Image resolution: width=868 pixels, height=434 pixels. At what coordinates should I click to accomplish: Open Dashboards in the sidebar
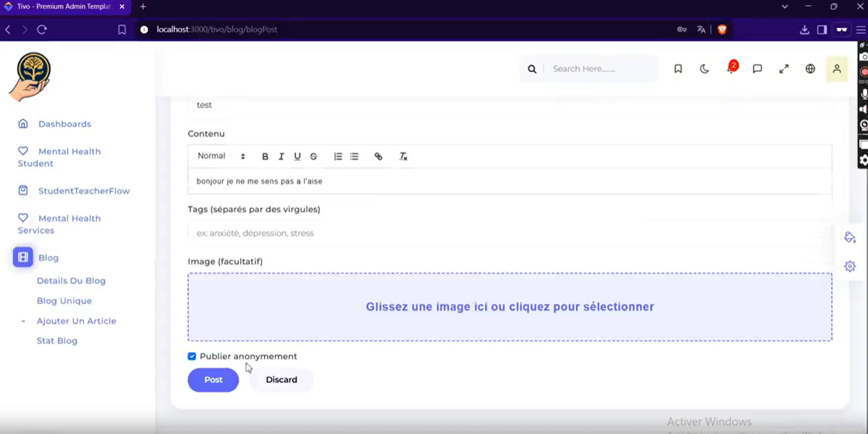(64, 124)
